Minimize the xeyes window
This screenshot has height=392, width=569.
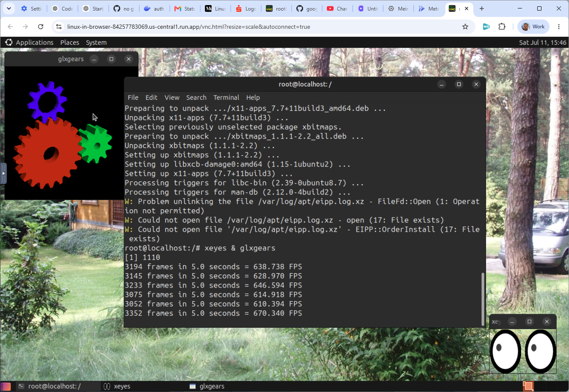tap(512, 321)
